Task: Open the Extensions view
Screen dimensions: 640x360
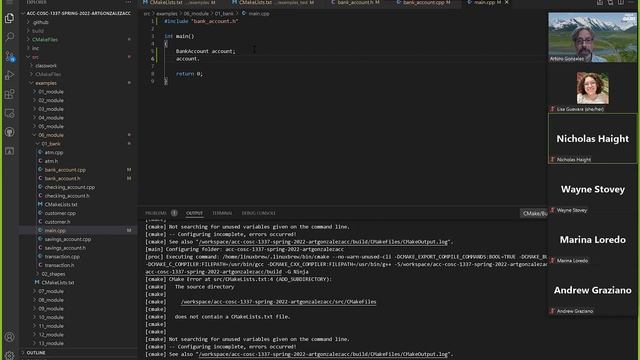Action: click(9, 94)
